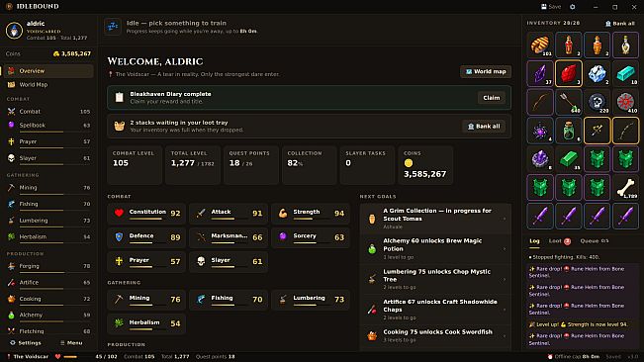This screenshot has height=362, width=644.
Task: Select the bread item in inventory
Action: [x=540, y=45]
